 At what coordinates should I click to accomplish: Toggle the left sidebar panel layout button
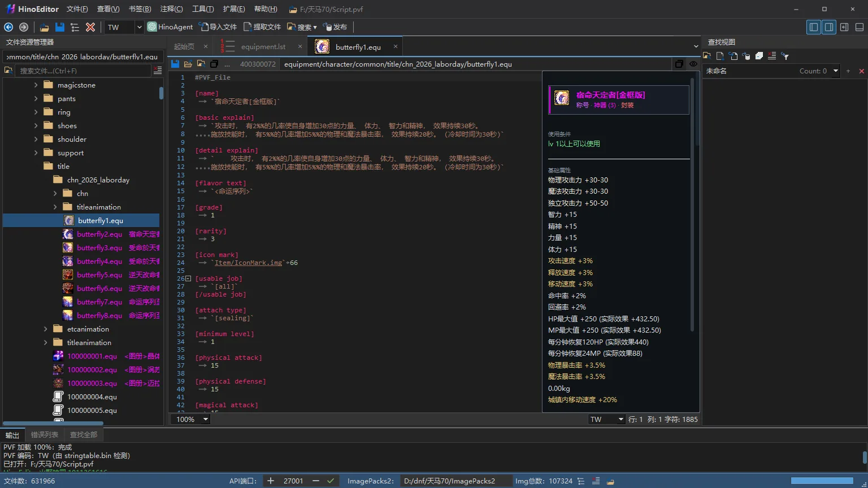(814, 27)
